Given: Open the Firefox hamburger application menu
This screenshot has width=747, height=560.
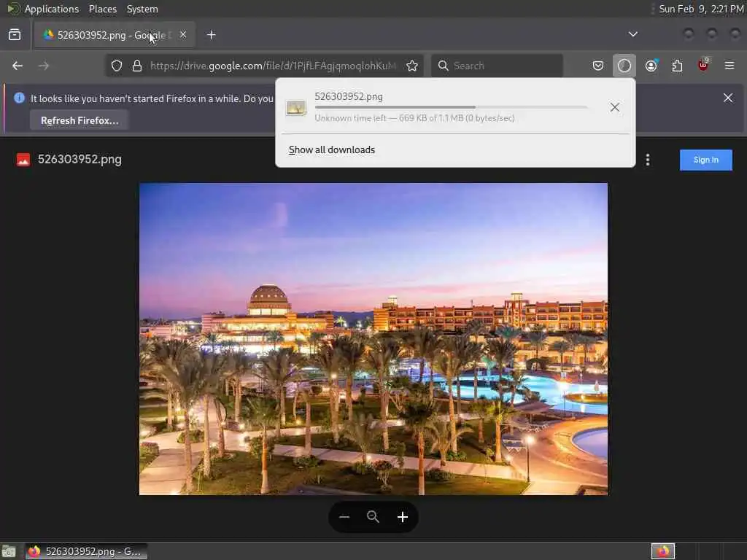Looking at the screenshot, I should tap(729, 66).
